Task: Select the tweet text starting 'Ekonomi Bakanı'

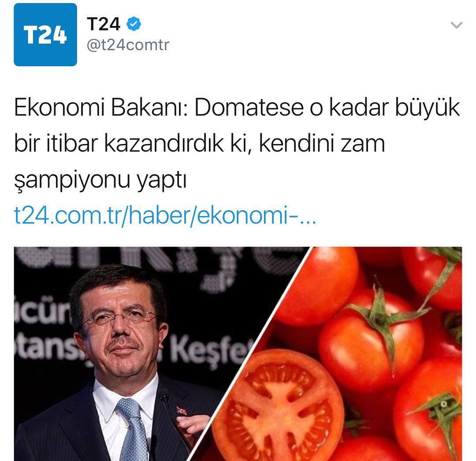Action: (x=237, y=144)
